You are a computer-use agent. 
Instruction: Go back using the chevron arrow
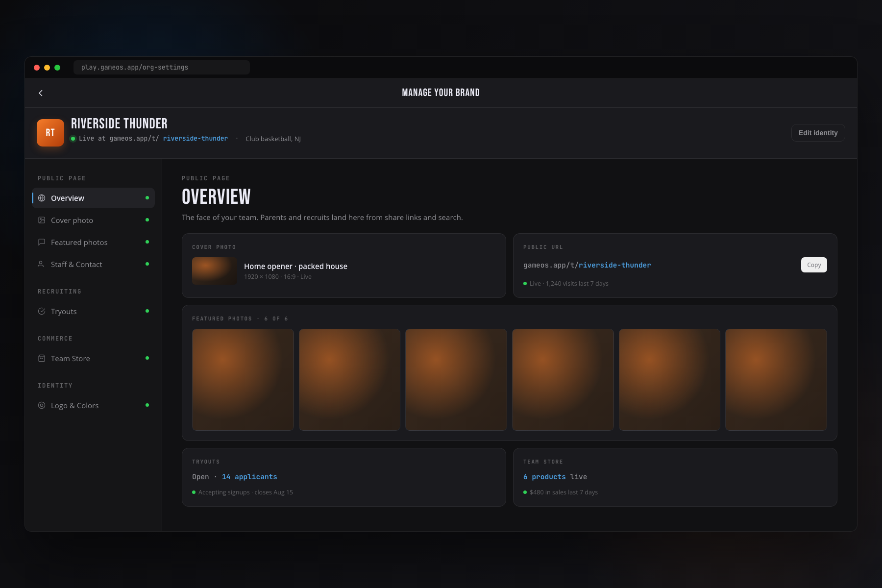coord(41,93)
